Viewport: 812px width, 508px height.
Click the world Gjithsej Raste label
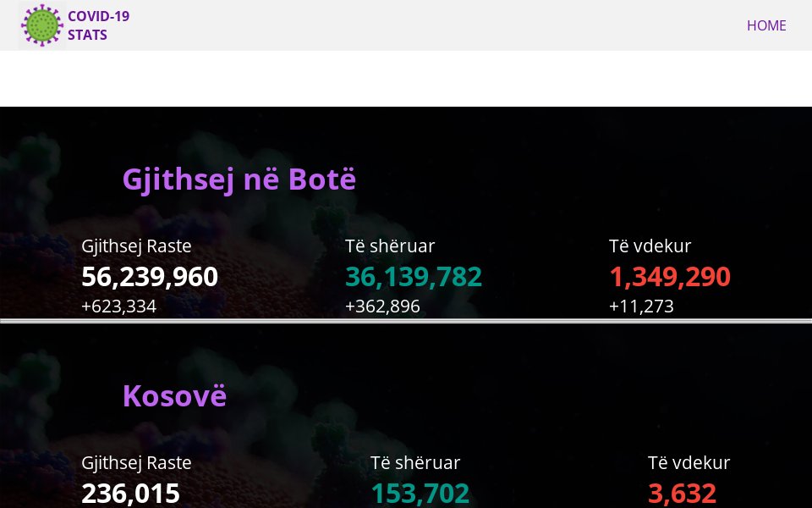click(136, 246)
